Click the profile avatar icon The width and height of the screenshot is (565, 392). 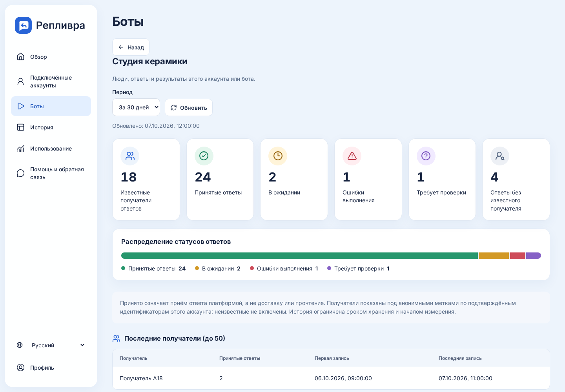click(x=21, y=368)
